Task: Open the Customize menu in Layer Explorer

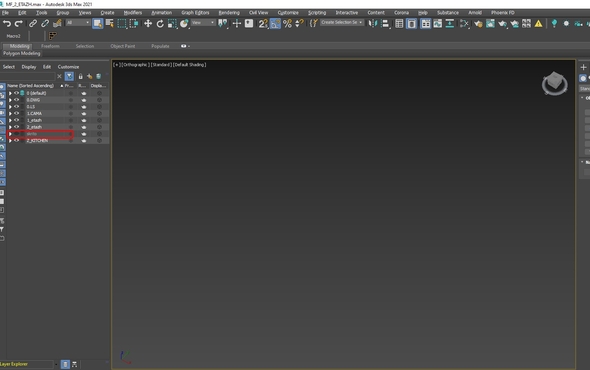Action: [x=68, y=67]
